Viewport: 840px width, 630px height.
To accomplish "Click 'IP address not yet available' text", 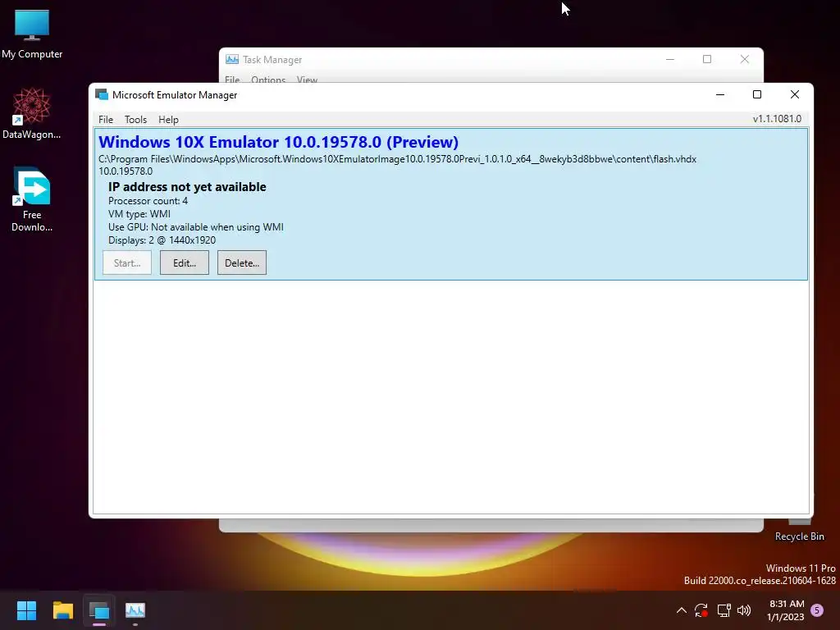I will click(x=187, y=187).
